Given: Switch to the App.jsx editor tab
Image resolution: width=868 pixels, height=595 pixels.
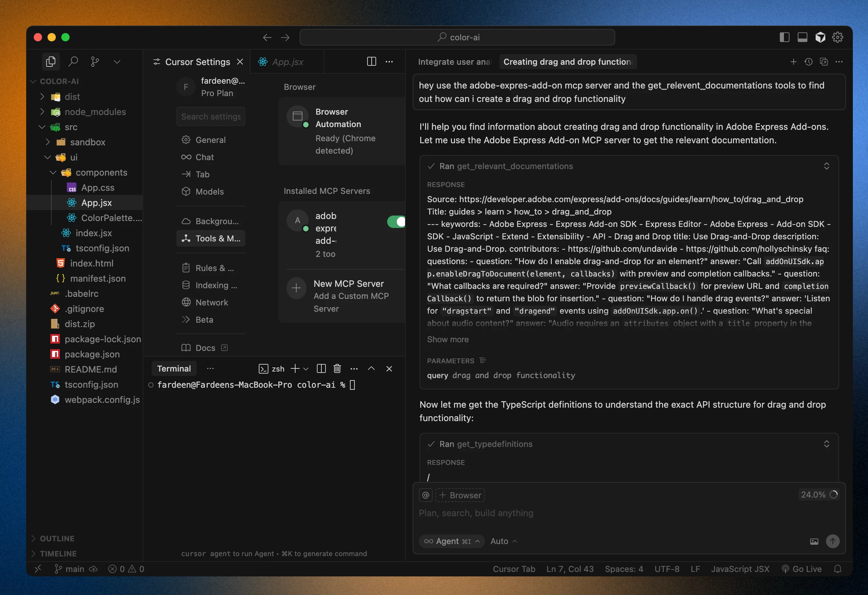Looking at the screenshot, I should pyautogui.click(x=287, y=62).
